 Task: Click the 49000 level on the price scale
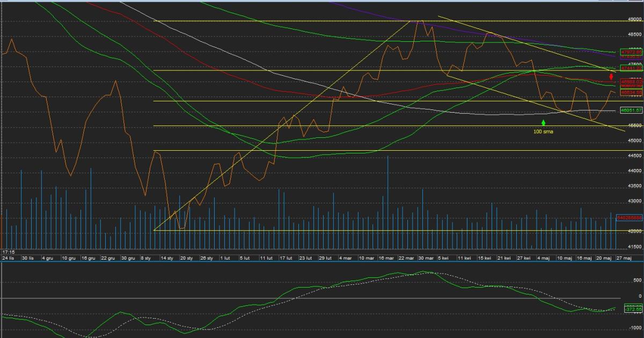pos(634,19)
